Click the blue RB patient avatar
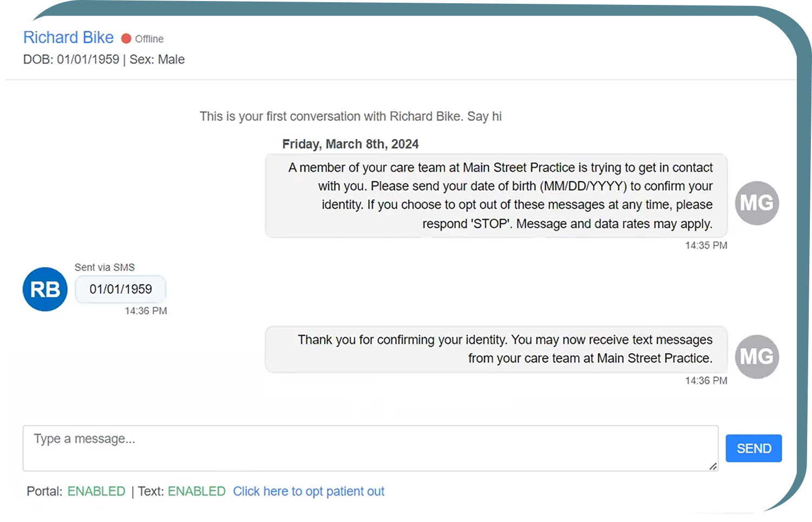Viewport: 812px width, 522px height. (x=45, y=289)
